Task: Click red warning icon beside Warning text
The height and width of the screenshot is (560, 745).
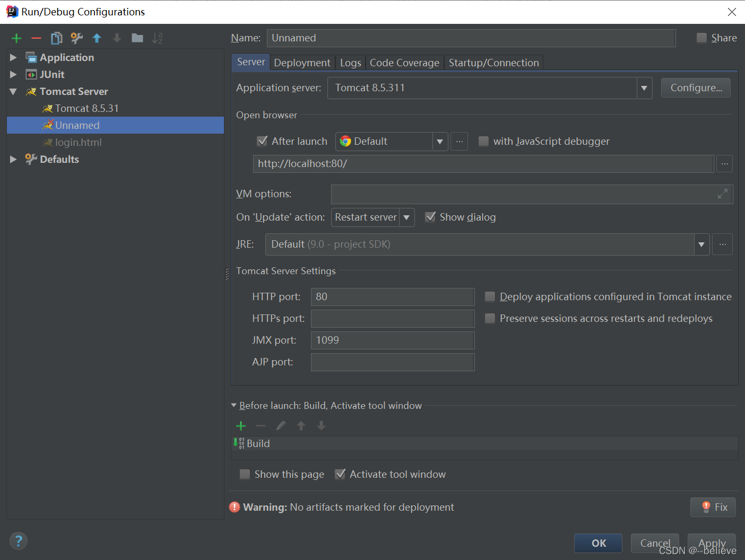Action: click(235, 507)
